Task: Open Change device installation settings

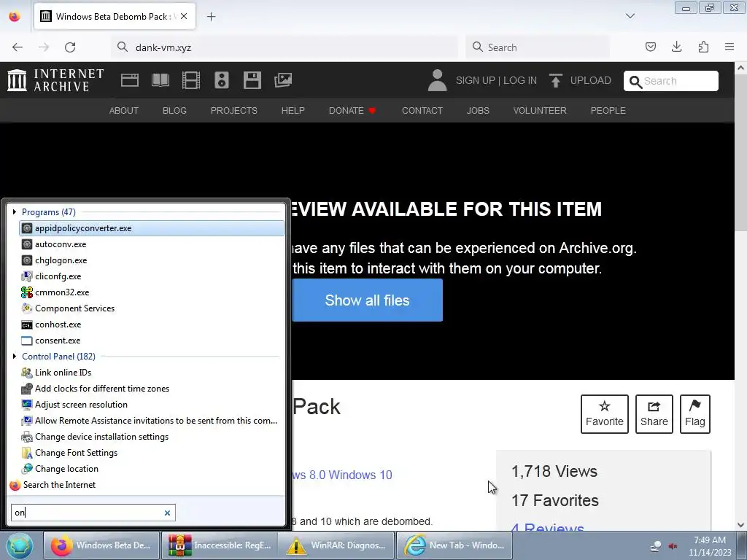Action: pyautogui.click(x=152, y=437)
